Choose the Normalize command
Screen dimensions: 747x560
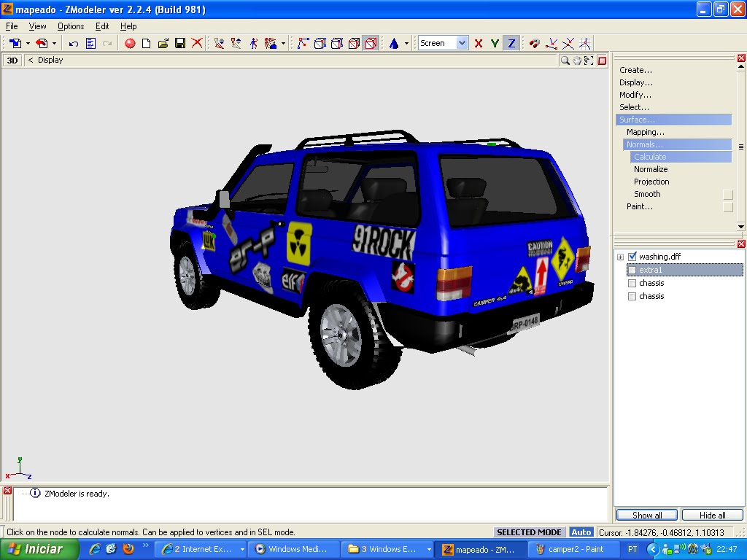pos(651,169)
